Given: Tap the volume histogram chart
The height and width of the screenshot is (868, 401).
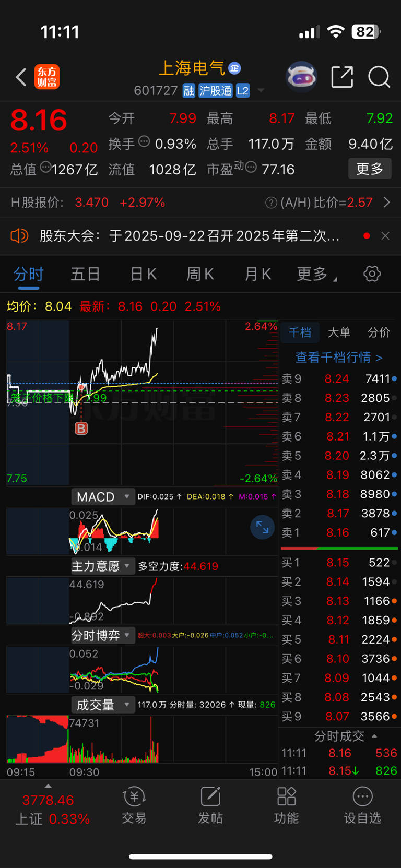Looking at the screenshot, I should [x=141, y=739].
